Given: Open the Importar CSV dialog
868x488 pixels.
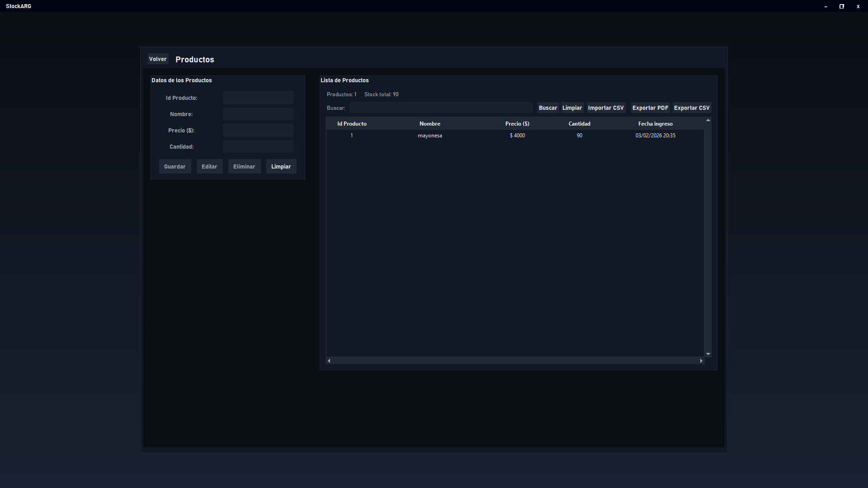Looking at the screenshot, I should click(605, 108).
